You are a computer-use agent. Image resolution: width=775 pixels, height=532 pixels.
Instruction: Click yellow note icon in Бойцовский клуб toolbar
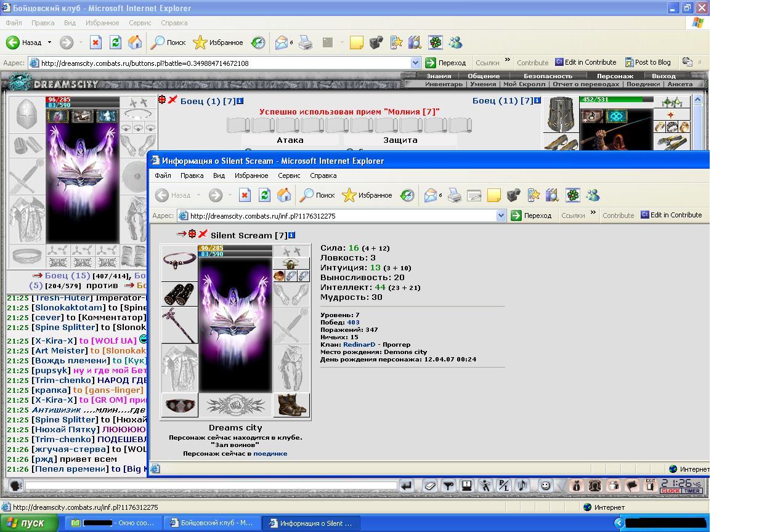(357, 42)
